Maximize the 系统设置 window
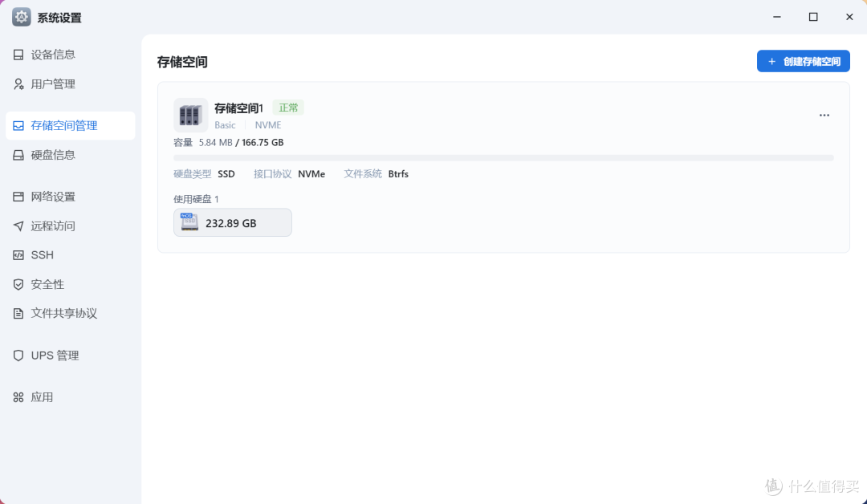 click(812, 17)
